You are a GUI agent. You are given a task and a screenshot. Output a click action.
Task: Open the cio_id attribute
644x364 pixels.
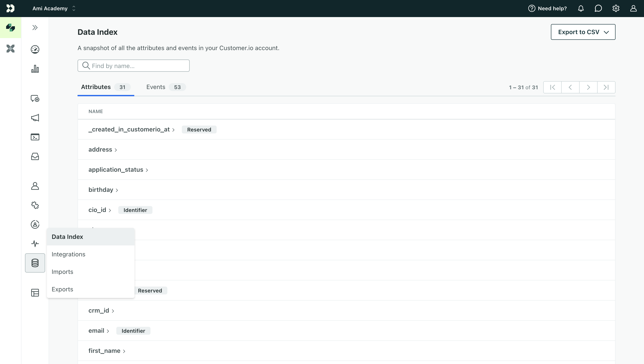click(x=100, y=210)
